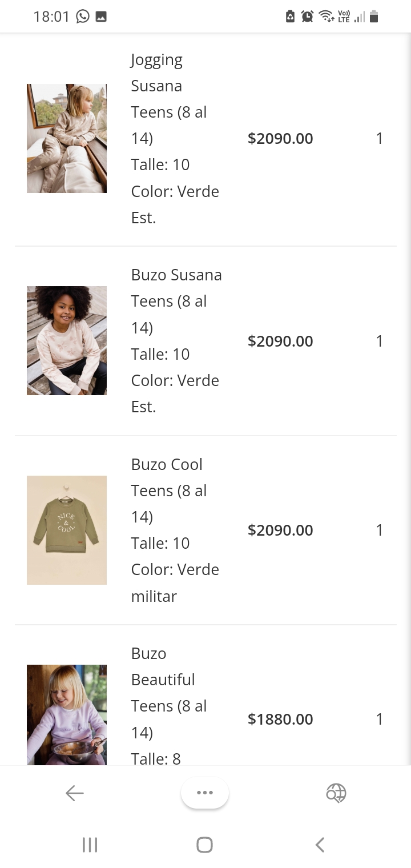Open the Jogging Susana product thumbnail
The width and height of the screenshot is (411, 868).
(x=67, y=138)
